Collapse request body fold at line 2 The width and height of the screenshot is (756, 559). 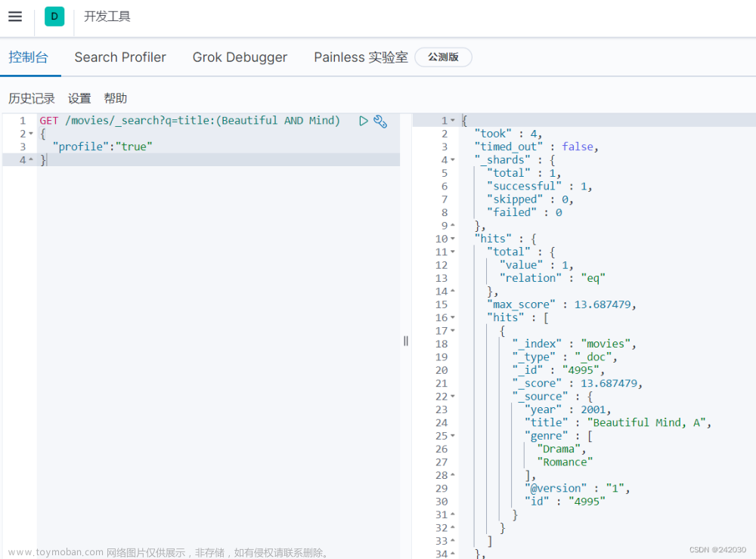coord(31,134)
